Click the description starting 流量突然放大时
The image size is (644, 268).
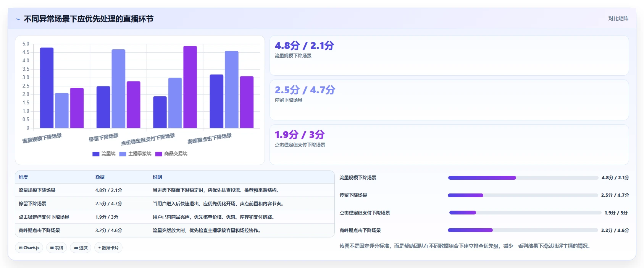tap(207, 231)
